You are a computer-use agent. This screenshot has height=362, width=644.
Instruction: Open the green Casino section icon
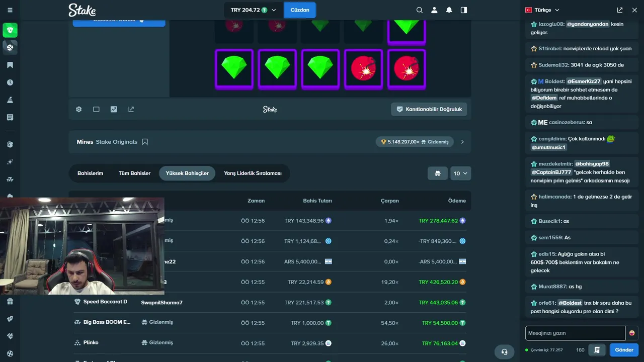pyautogui.click(x=10, y=30)
